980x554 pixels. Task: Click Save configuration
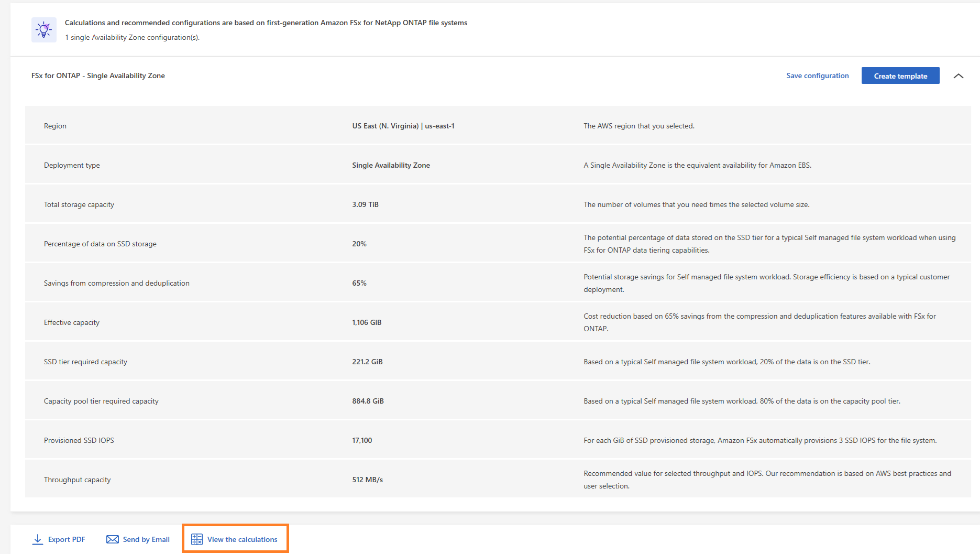(x=818, y=75)
